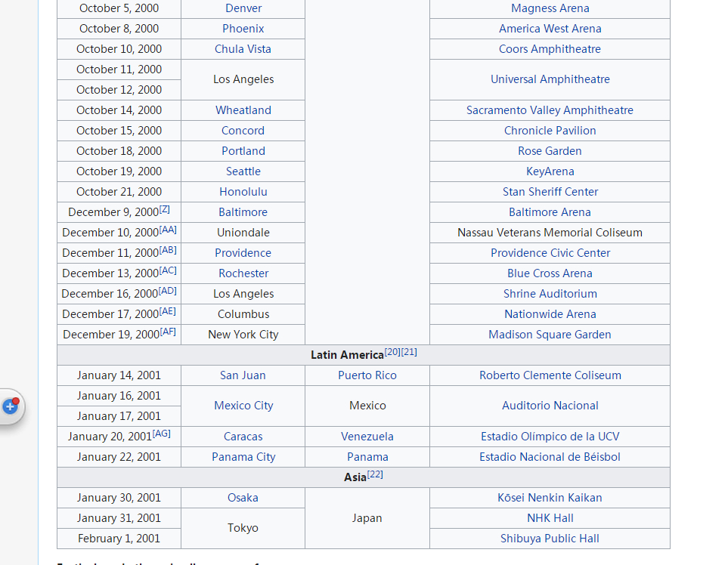Click the floating blue plus extension icon
The height and width of the screenshot is (565, 728).
11,406
